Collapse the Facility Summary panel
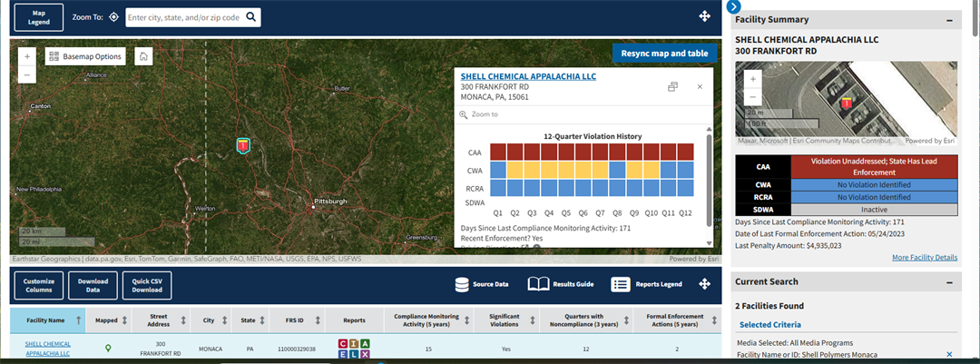This screenshot has width=980, height=364. pos(949,20)
